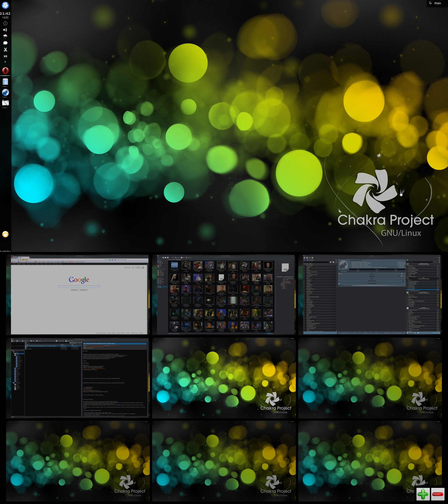Image resolution: width=448 pixels, height=504 pixels.
Task: Open the file manager cabinet icon
Action: 5,82
